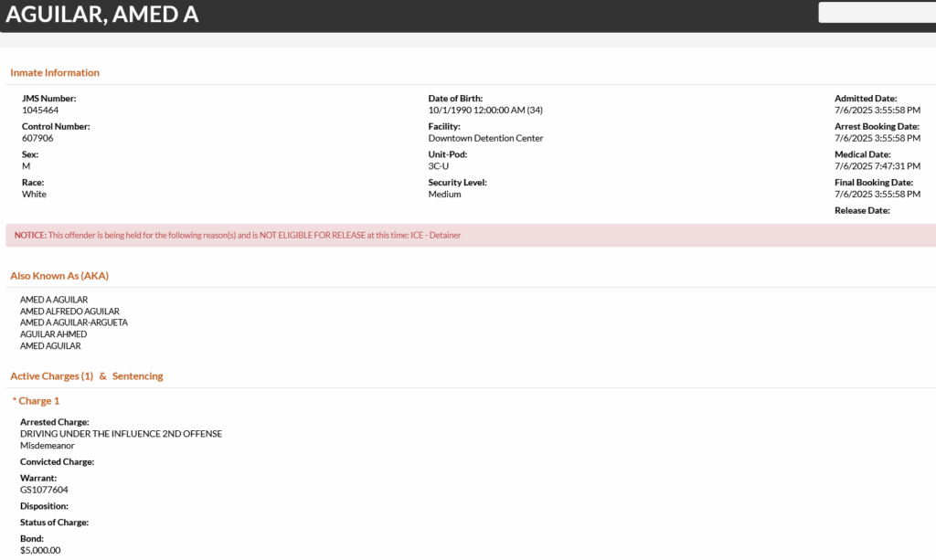Click the Inmate Information section heading

[55, 73]
